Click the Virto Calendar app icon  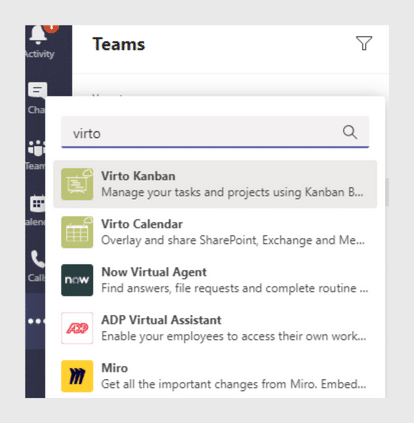click(x=77, y=232)
